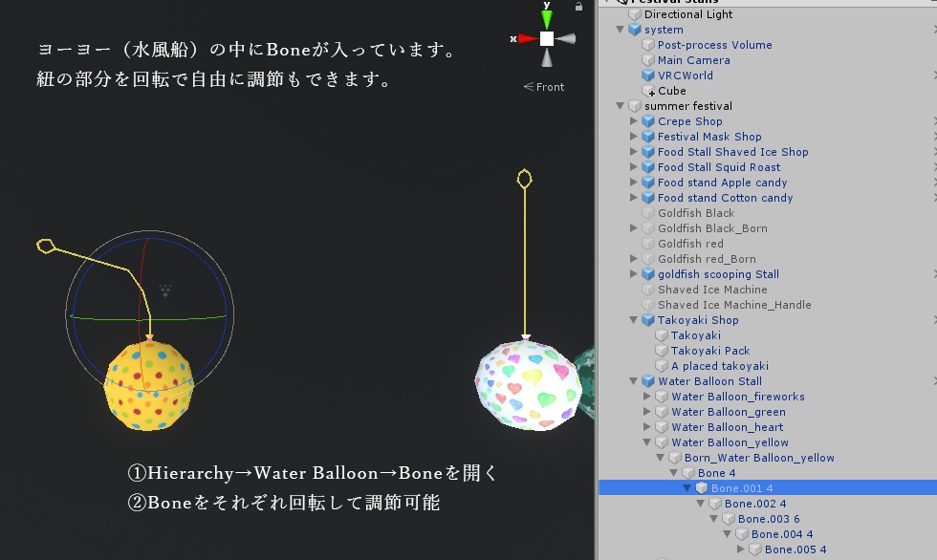Expand the Festival Mask Shop item
Image resolution: width=937 pixels, height=560 pixels.
point(633,137)
